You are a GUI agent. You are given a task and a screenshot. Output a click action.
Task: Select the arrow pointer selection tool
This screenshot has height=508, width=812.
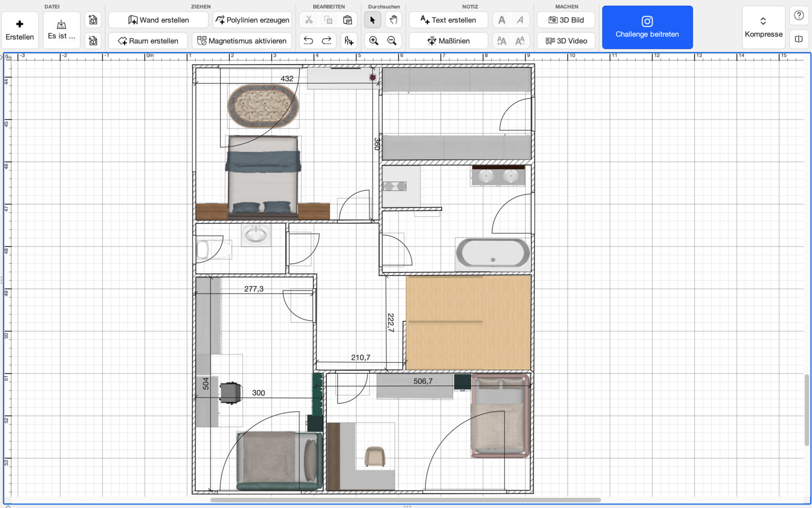click(x=373, y=20)
